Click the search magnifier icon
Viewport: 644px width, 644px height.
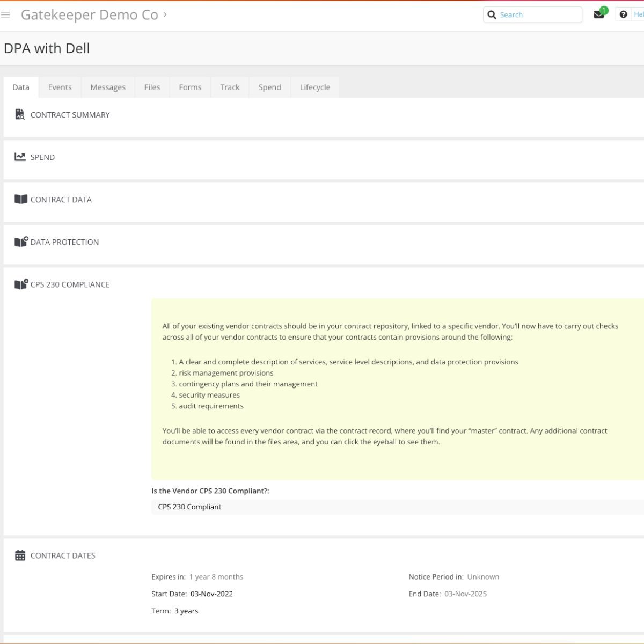[x=492, y=14]
